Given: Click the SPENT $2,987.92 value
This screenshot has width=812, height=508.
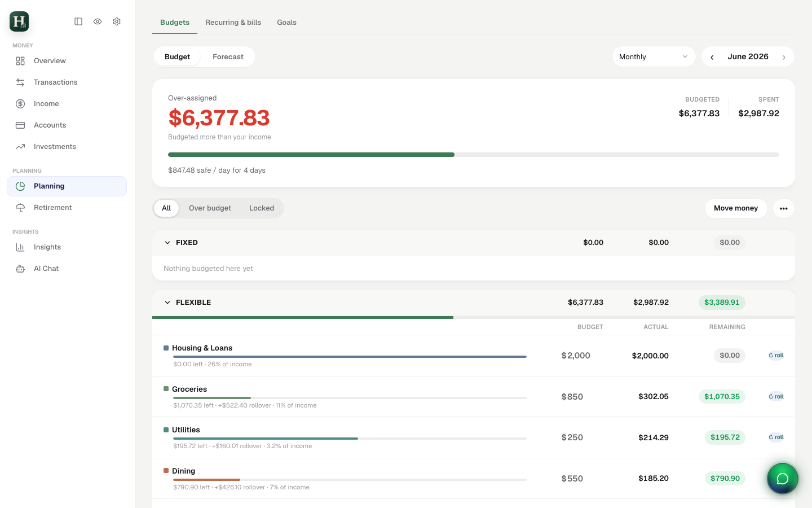Looking at the screenshot, I should [759, 113].
